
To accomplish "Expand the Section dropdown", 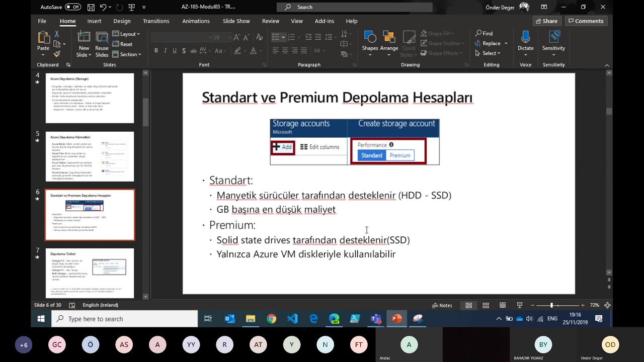I will click(x=126, y=54).
